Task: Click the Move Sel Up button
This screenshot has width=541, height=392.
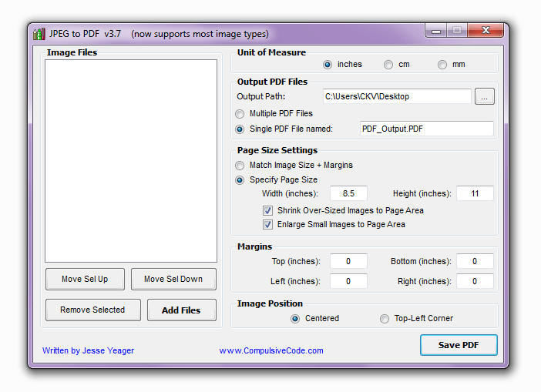Action: coord(85,279)
